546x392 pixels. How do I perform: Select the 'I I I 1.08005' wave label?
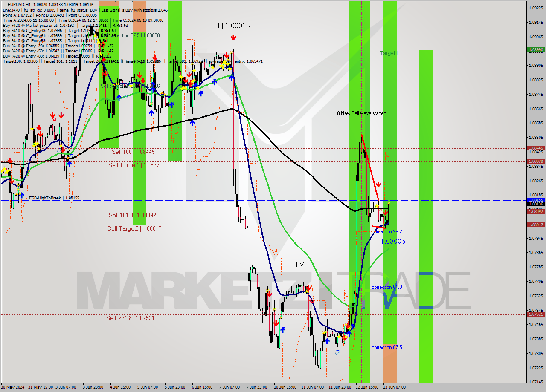click(x=387, y=241)
